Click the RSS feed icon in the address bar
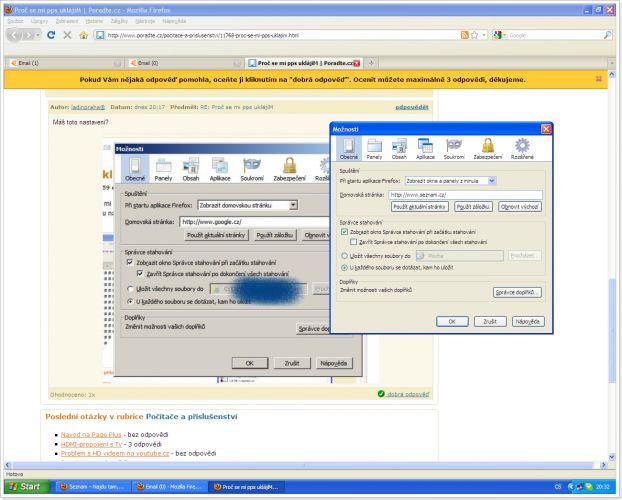This screenshot has width=622, height=500. click(x=465, y=35)
